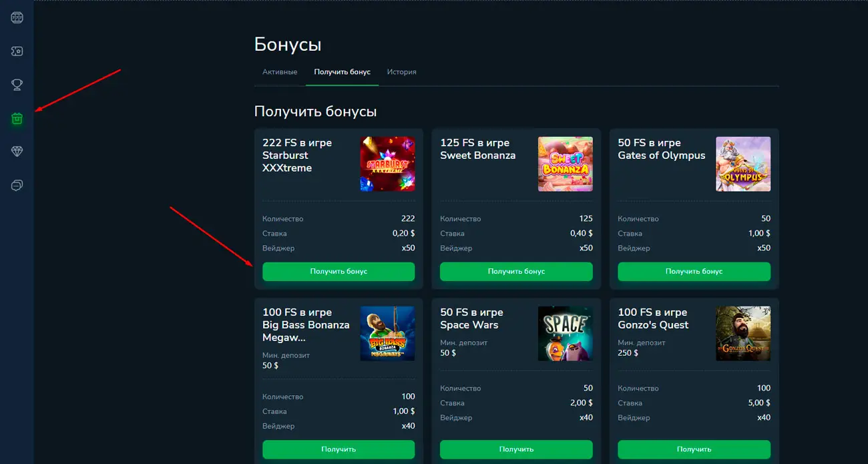Select the Получить бонус tab
This screenshot has width=868, height=464.
(x=342, y=71)
